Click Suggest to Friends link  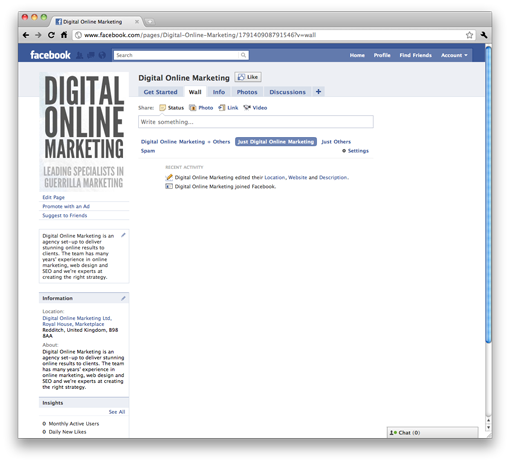point(65,216)
